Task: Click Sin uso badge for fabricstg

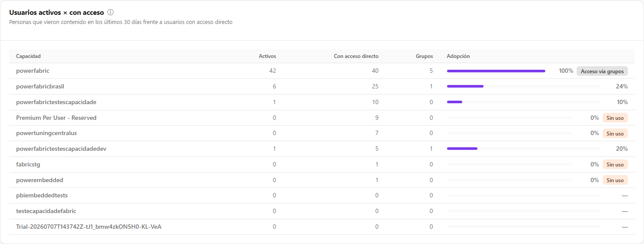Action: pyautogui.click(x=615, y=164)
